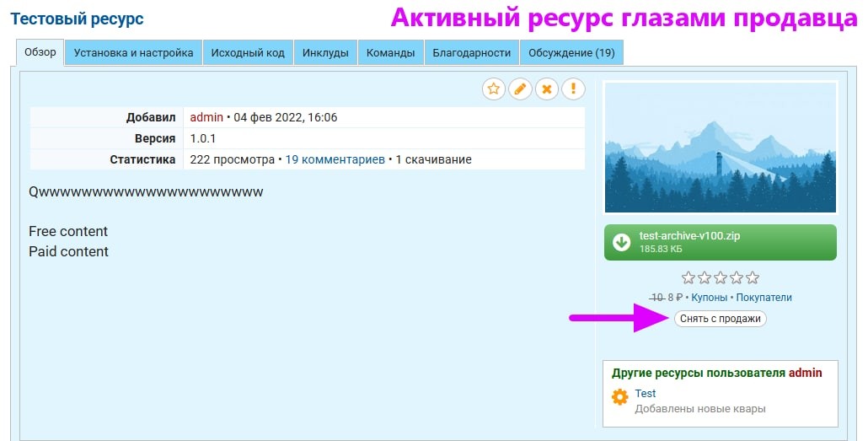The height and width of the screenshot is (441, 868).
Task: Click the mountain landscape preview image
Action: [x=721, y=148]
